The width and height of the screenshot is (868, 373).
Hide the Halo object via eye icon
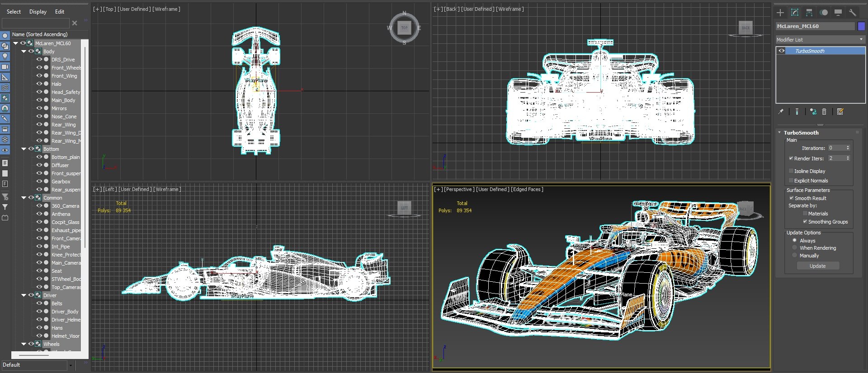pos(39,84)
